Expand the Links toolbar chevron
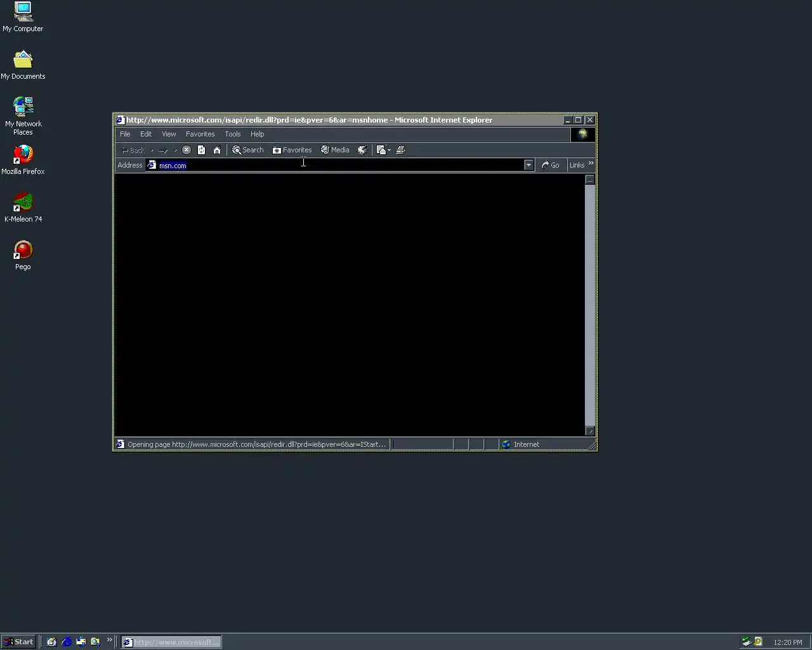Viewport: 812px width, 650px height. [x=591, y=164]
